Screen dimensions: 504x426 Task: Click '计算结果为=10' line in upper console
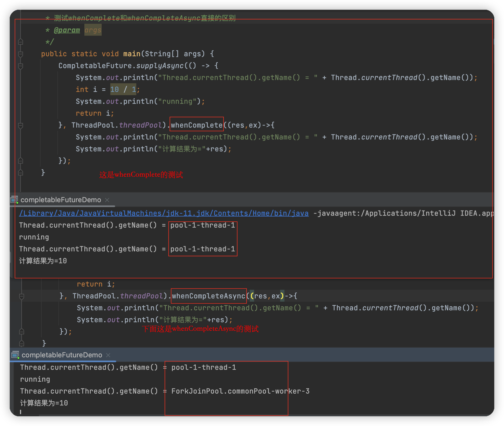[43, 261]
